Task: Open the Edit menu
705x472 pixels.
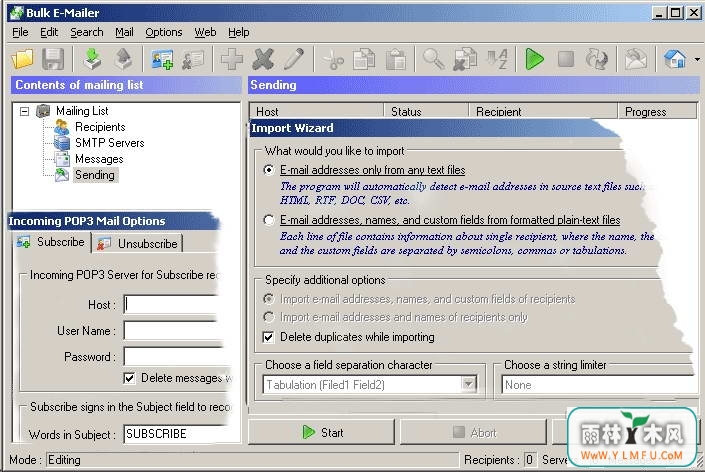Action: click(x=49, y=32)
